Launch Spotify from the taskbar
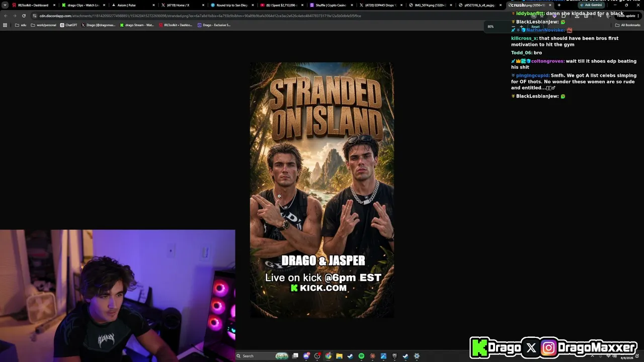 (x=361, y=356)
